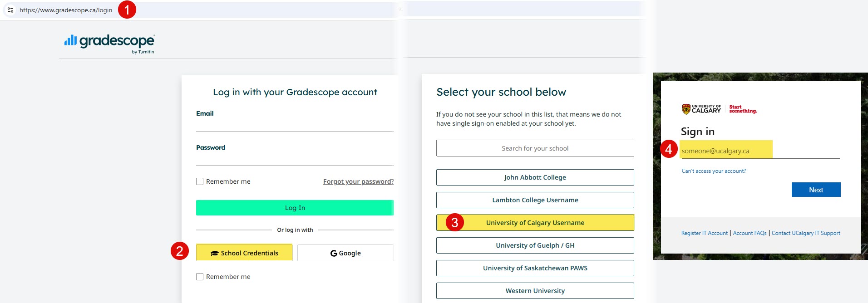Log in with School Credentials
The width and height of the screenshot is (868, 303).
pyautogui.click(x=244, y=253)
